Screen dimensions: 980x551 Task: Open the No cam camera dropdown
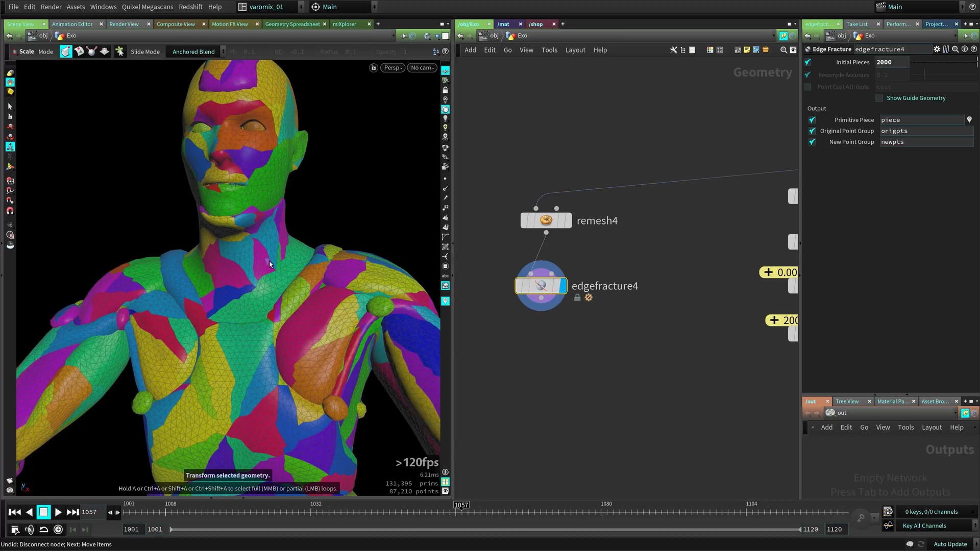[422, 68]
